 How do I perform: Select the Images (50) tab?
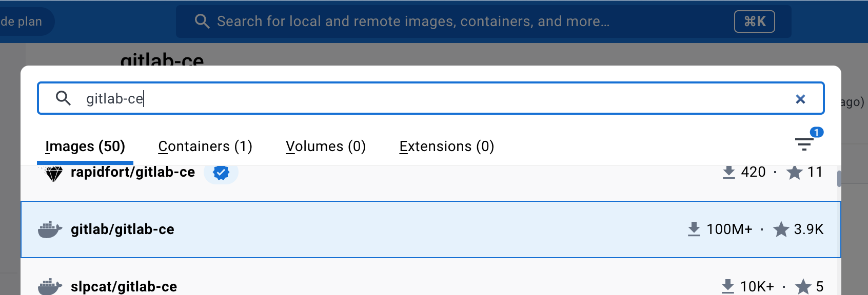(85, 146)
